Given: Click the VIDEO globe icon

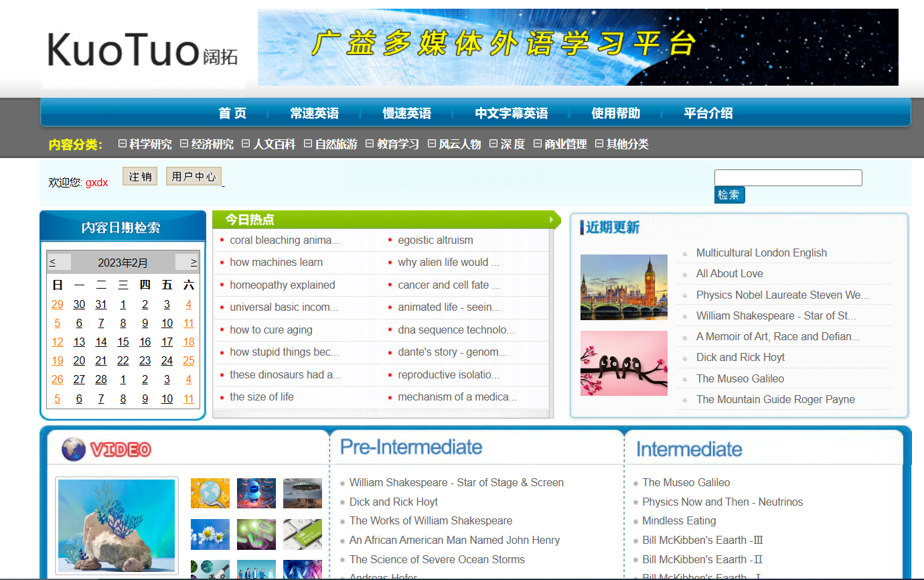Looking at the screenshot, I should [x=74, y=449].
